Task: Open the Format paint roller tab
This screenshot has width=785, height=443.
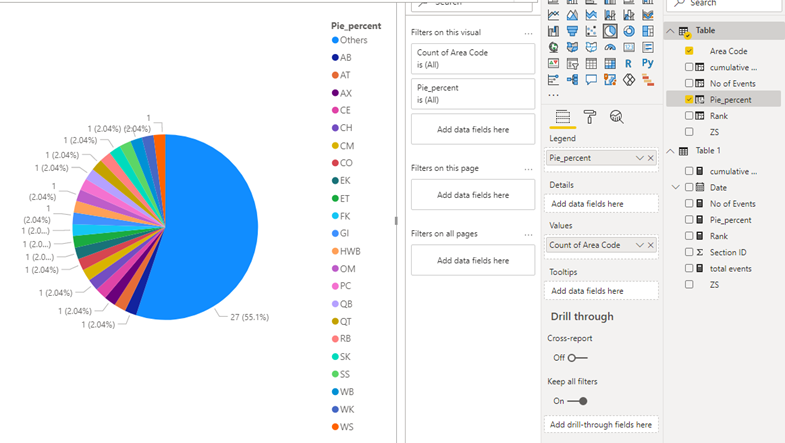Action: point(590,117)
